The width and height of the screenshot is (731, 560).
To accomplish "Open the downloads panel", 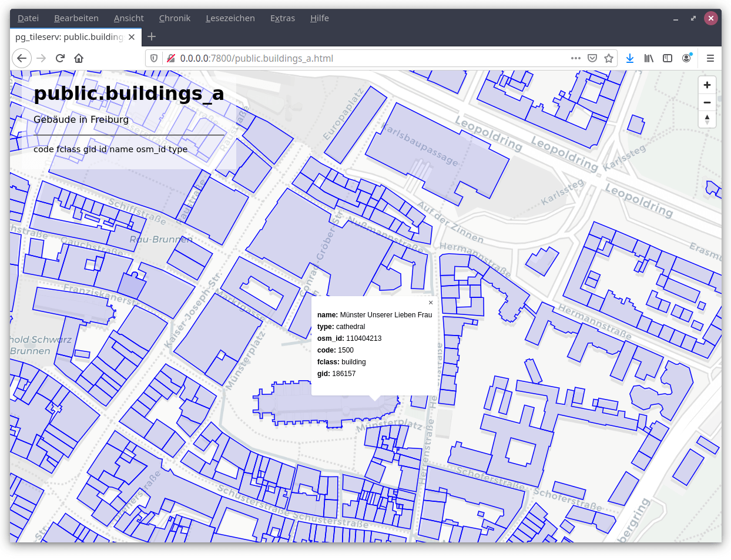I will click(630, 58).
